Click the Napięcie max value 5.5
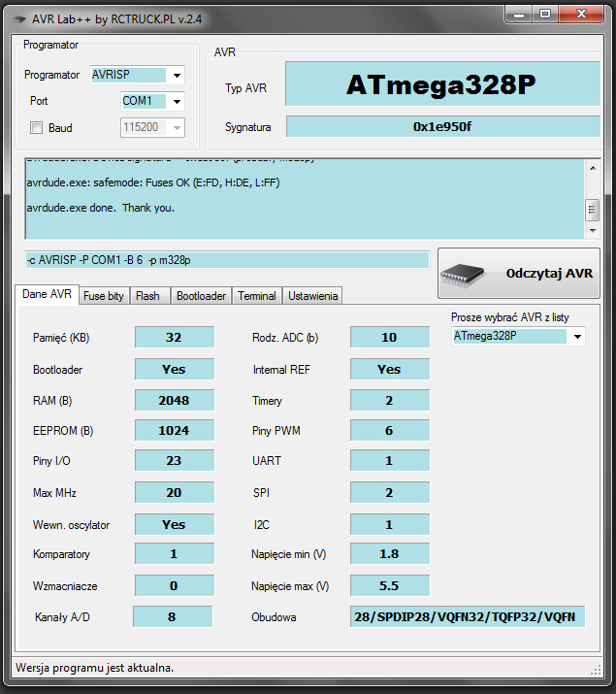 [390, 585]
